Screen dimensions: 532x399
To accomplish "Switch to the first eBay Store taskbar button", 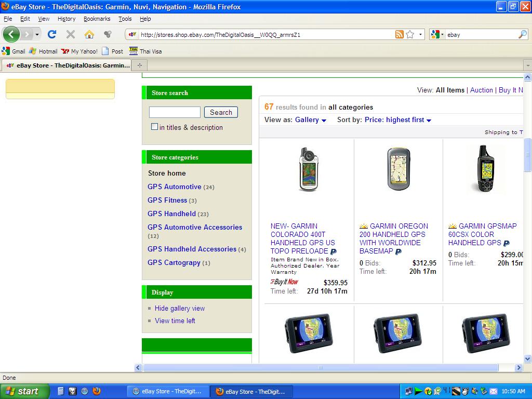I will coord(168,392).
